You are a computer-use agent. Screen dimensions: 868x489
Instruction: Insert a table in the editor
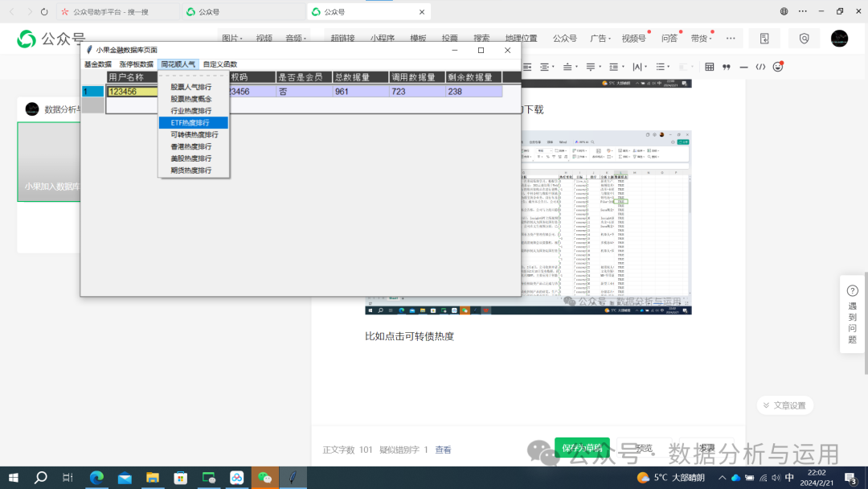[709, 67]
